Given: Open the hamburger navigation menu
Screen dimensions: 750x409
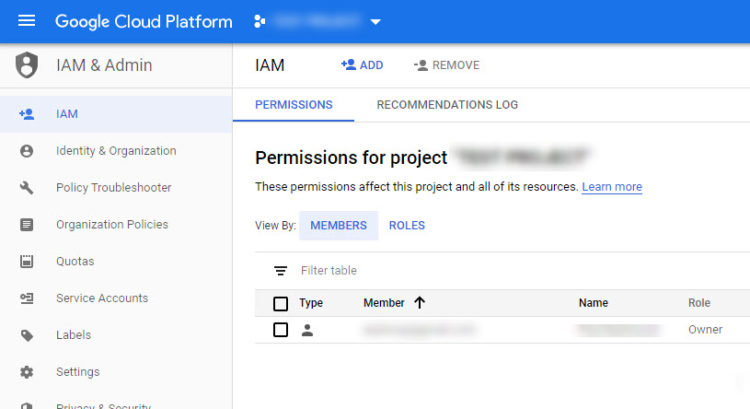Looking at the screenshot, I should 26,21.
